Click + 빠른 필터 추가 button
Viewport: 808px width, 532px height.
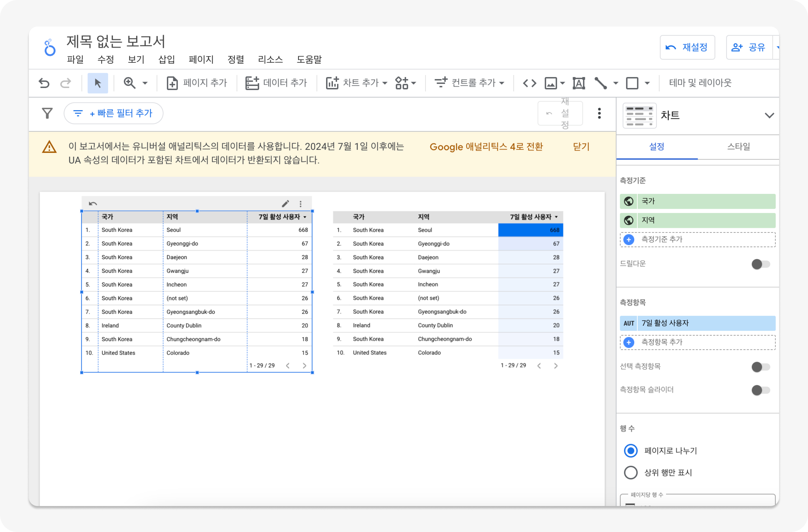[113, 113]
